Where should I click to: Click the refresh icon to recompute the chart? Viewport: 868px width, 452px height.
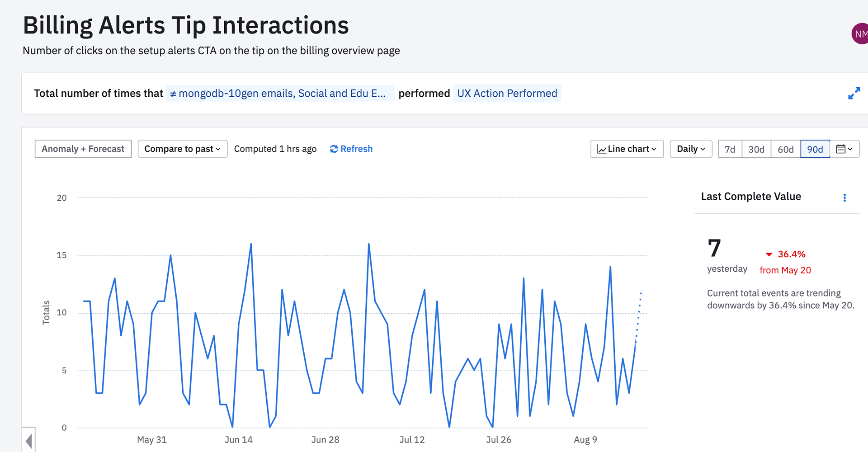(334, 149)
